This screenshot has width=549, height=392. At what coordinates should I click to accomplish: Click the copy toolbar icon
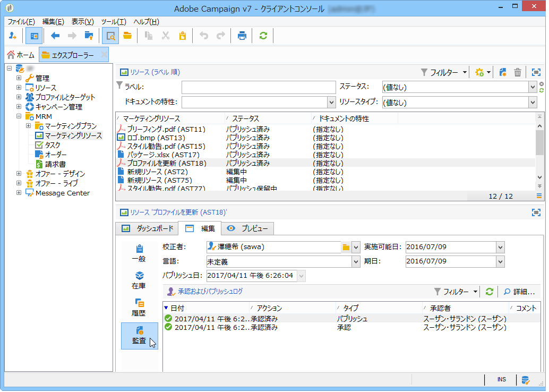coord(149,36)
